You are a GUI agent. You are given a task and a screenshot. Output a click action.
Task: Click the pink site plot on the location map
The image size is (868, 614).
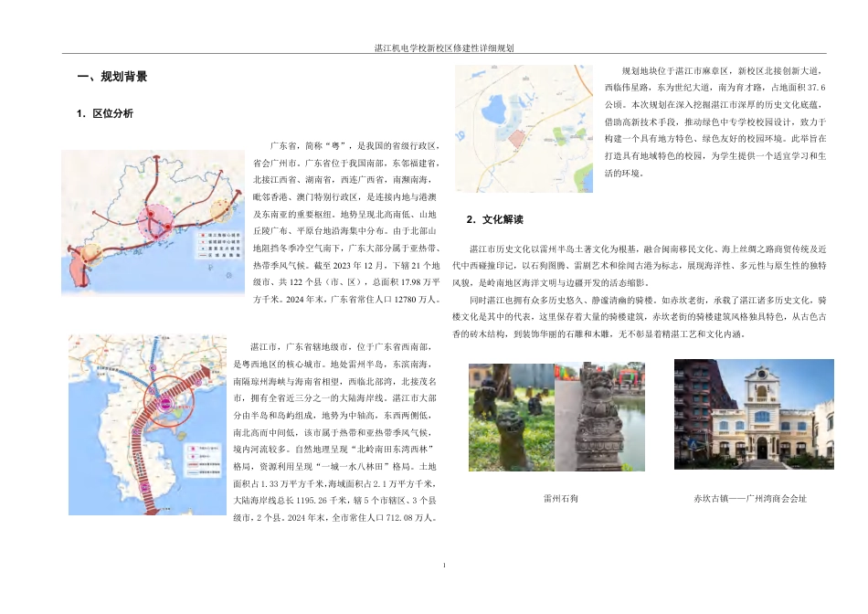517,139
